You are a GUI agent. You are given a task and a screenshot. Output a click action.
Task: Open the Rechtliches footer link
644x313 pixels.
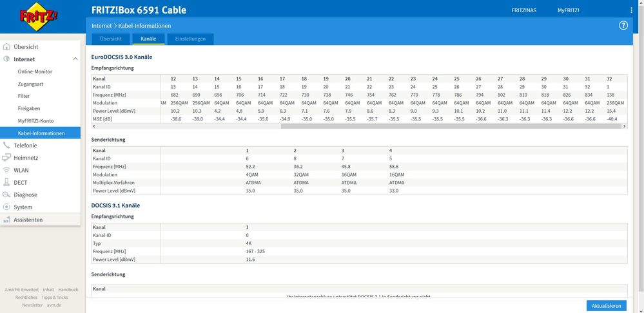[26, 298]
